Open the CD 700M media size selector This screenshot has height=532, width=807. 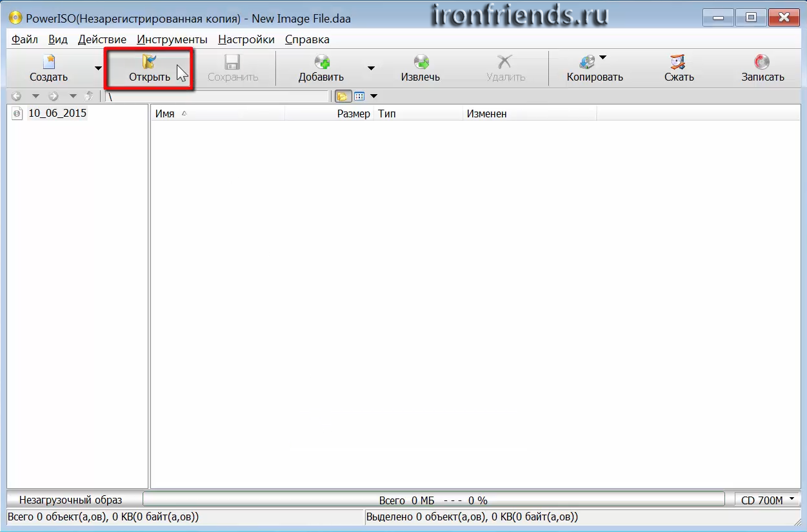pyautogui.click(x=767, y=500)
